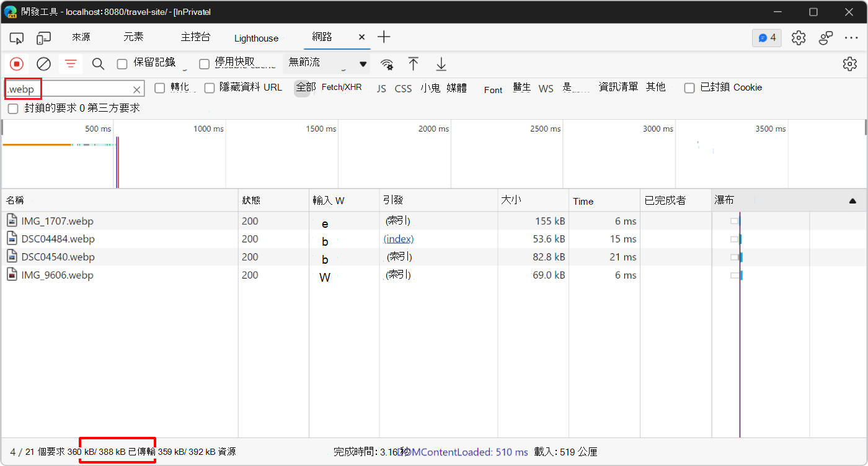Clear the network log

pos(43,64)
